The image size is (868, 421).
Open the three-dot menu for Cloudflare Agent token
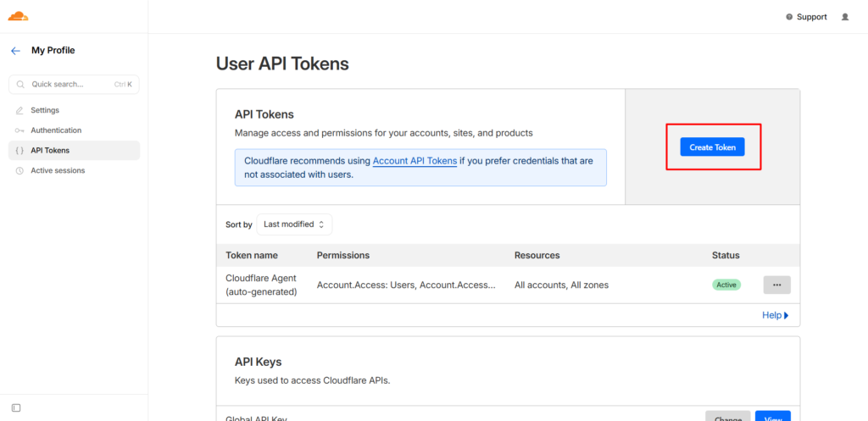(x=776, y=285)
